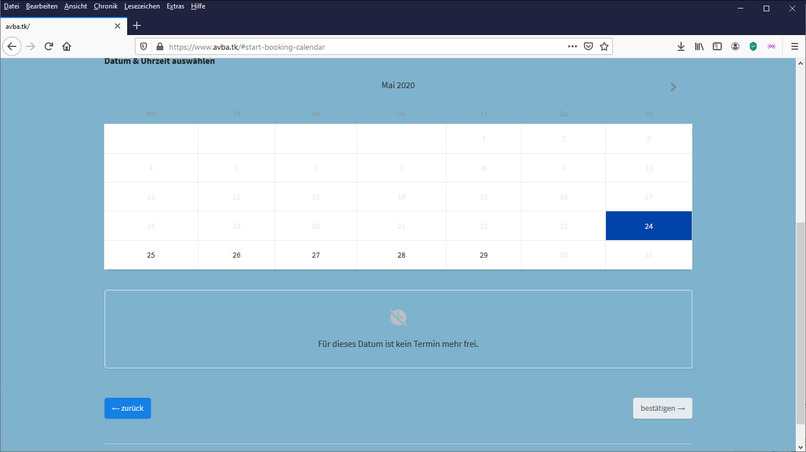Image resolution: width=806 pixels, height=452 pixels.
Task: Click the green shield extension icon
Action: [753, 46]
